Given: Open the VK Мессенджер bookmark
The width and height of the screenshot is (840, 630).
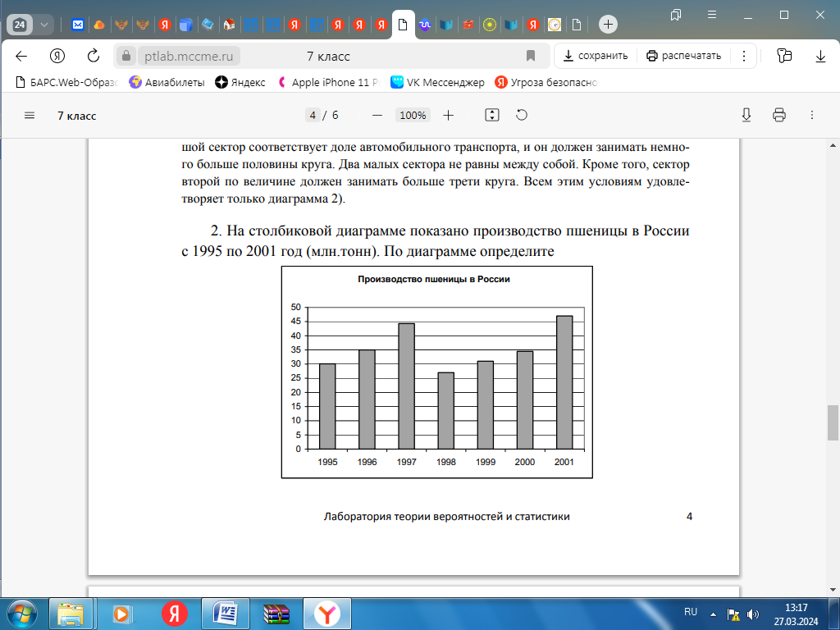Looking at the screenshot, I should click(x=437, y=82).
